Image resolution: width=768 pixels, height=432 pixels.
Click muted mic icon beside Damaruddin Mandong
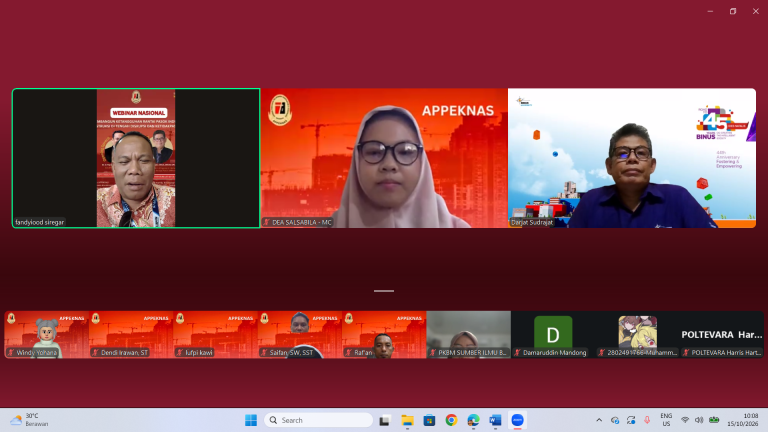[x=517, y=353]
